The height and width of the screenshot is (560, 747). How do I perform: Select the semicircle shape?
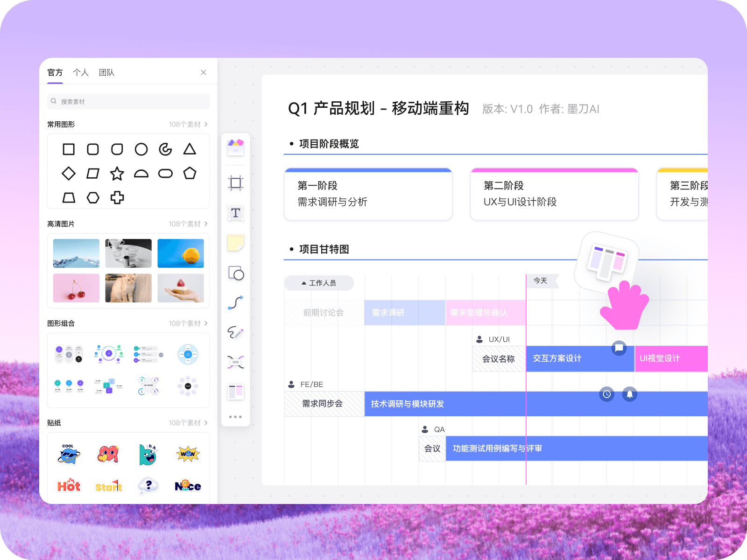141,174
